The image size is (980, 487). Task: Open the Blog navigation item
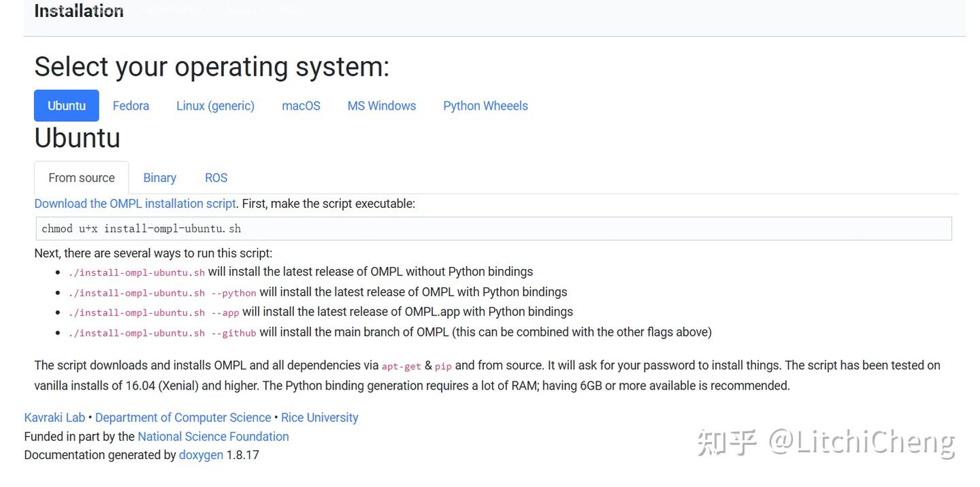292,10
